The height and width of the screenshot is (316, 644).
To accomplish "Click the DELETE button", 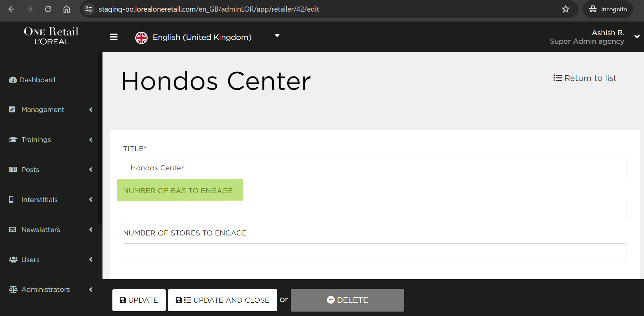I will pos(347,300).
